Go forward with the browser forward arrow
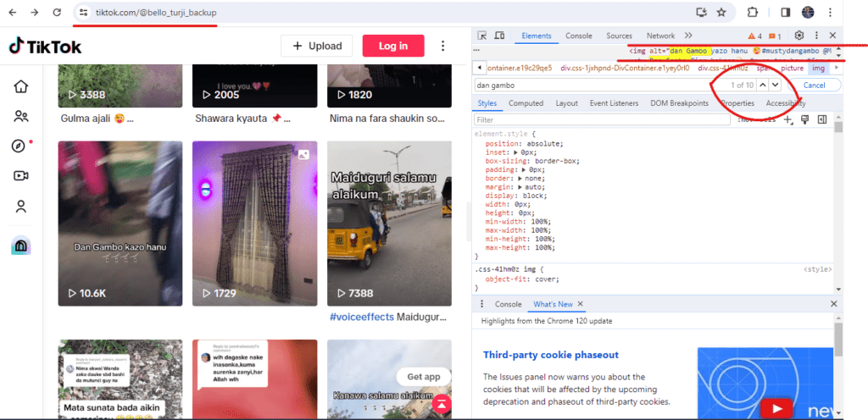The width and height of the screenshot is (868, 420). click(34, 12)
